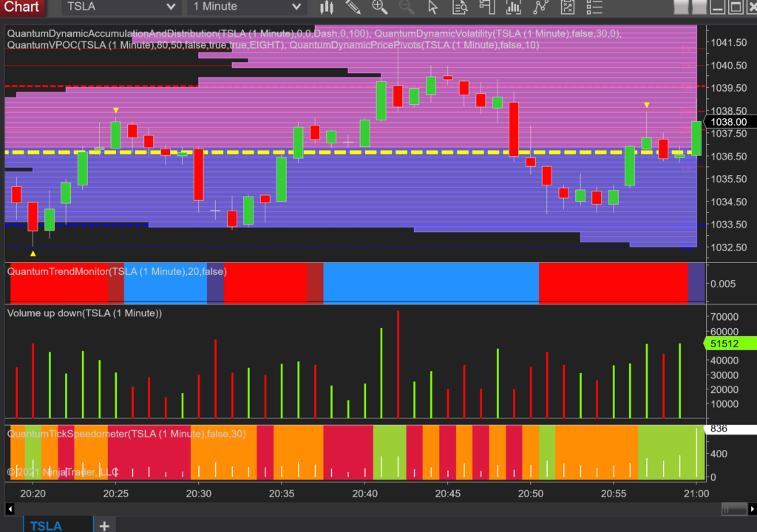Expand the TSLA instrument selector dropdown
The width and height of the screenshot is (757, 532).
120,7
